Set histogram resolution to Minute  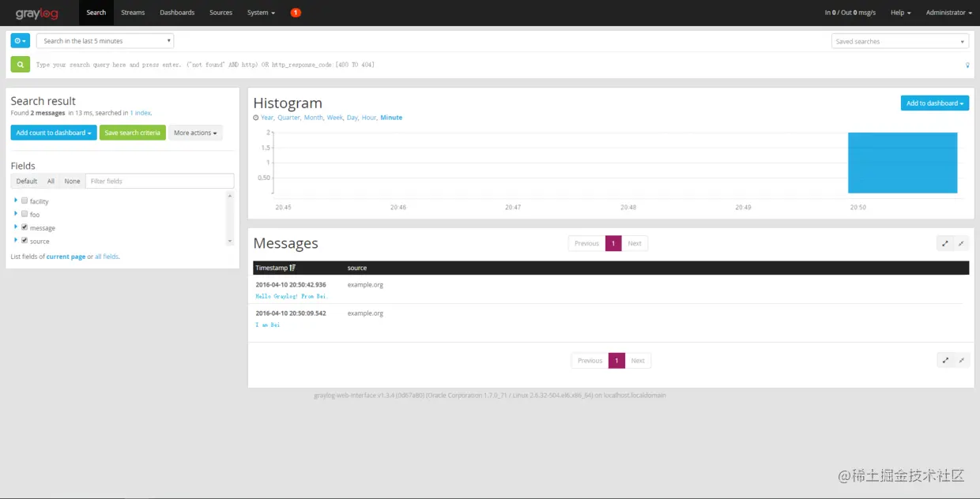pyautogui.click(x=391, y=118)
